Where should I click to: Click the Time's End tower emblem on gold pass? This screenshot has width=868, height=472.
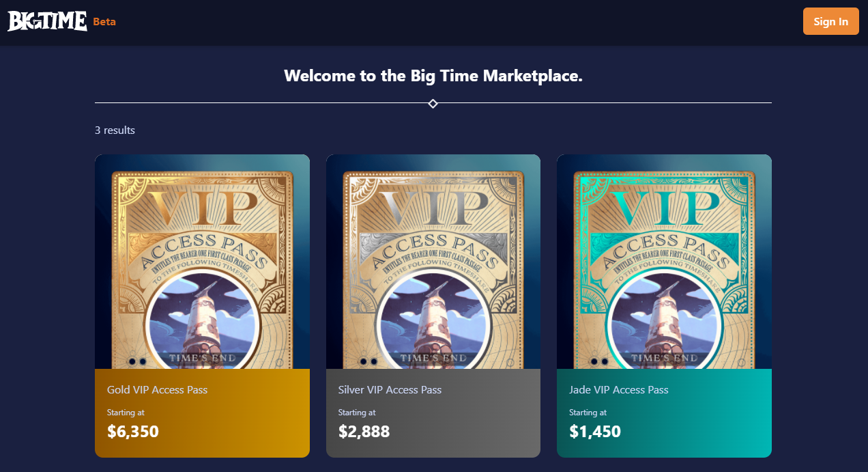click(x=202, y=322)
